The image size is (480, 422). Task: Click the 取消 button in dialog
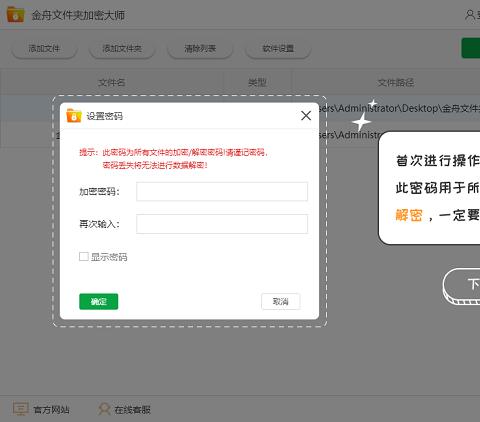click(281, 301)
